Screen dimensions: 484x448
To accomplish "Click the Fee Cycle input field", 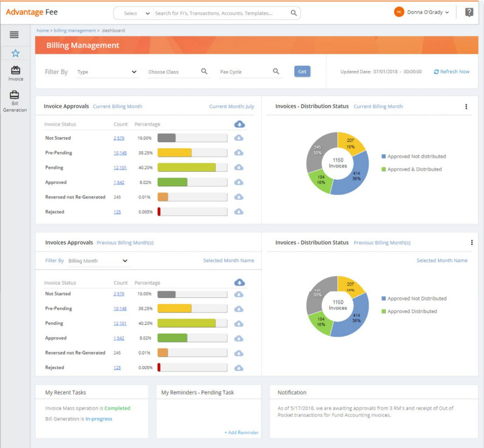I will point(245,72).
